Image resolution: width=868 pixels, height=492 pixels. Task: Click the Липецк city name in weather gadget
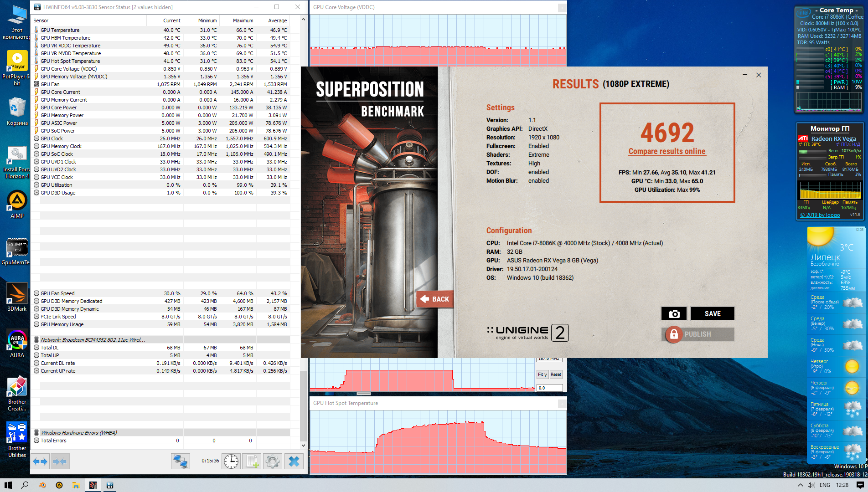tap(825, 257)
